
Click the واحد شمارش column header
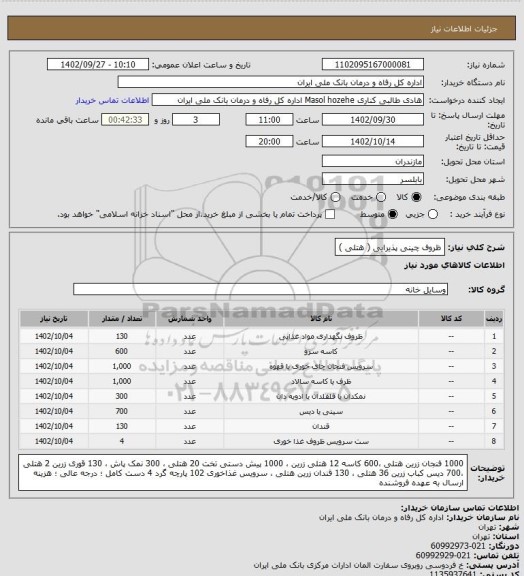(x=190, y=318)
